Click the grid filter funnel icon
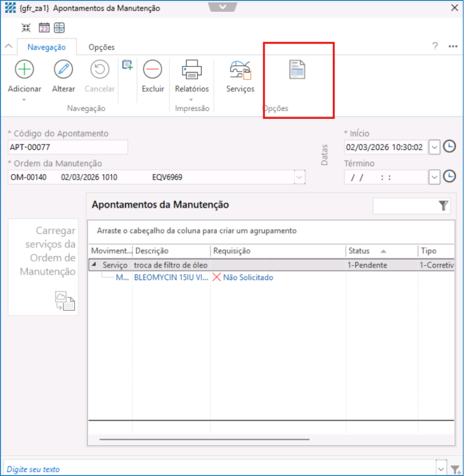This screenshot has height=476, width=464. pyautogui.click(x=443, y=206)
